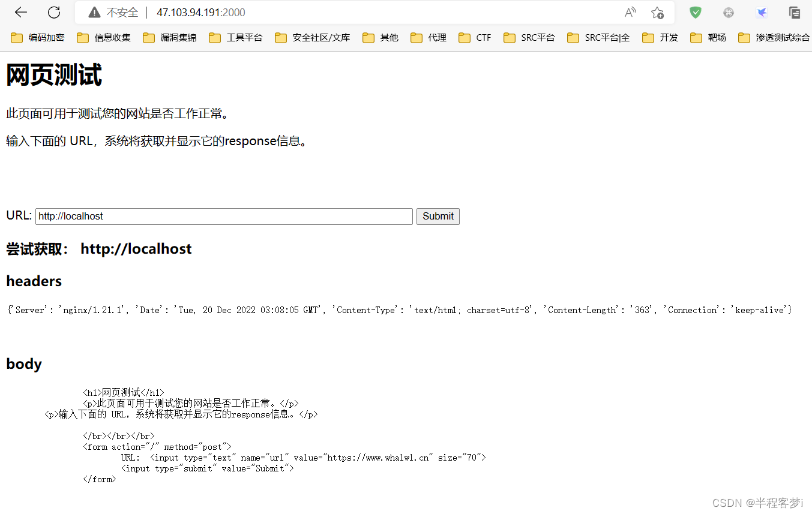Open the 信息收集 bookmark folder

[104, 38]
